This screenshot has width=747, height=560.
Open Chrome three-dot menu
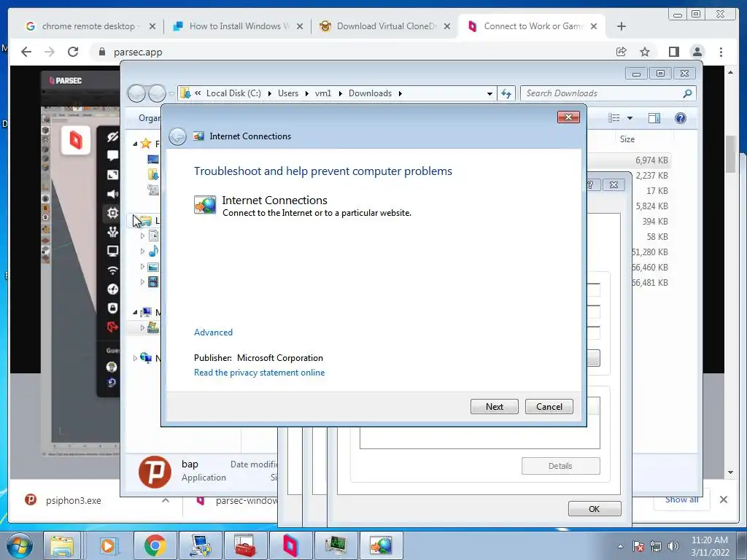[721, 52]
